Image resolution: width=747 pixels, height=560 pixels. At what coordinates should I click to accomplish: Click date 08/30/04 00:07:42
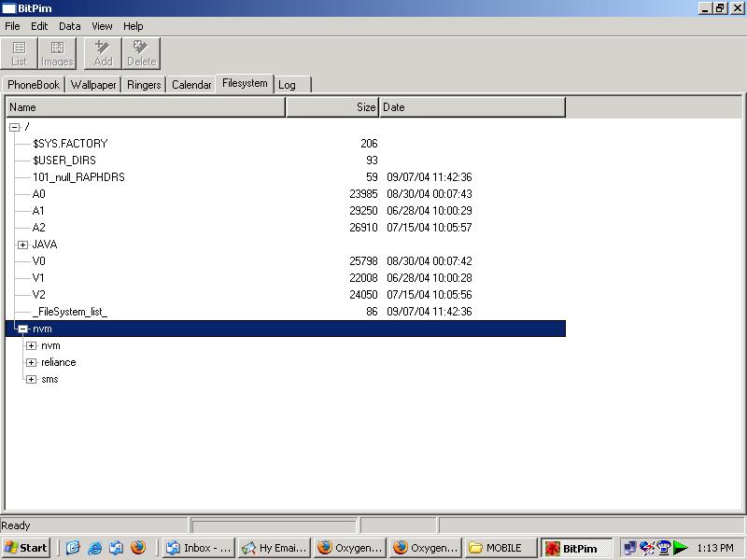(430, 261)
